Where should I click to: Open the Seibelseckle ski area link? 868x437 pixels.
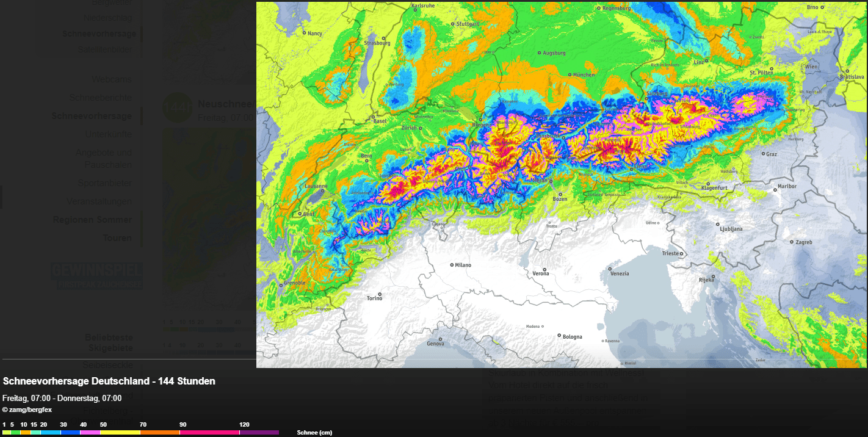[107, 364]
